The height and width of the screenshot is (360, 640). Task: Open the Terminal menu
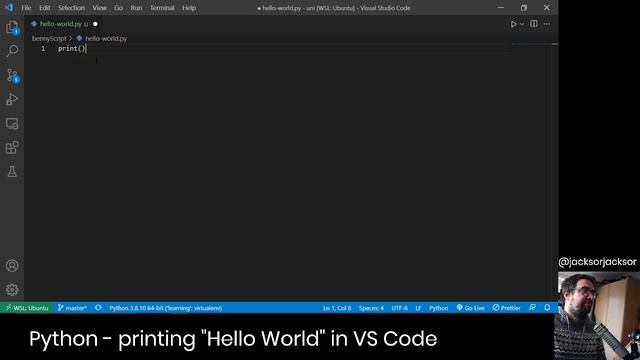(162, 8)
